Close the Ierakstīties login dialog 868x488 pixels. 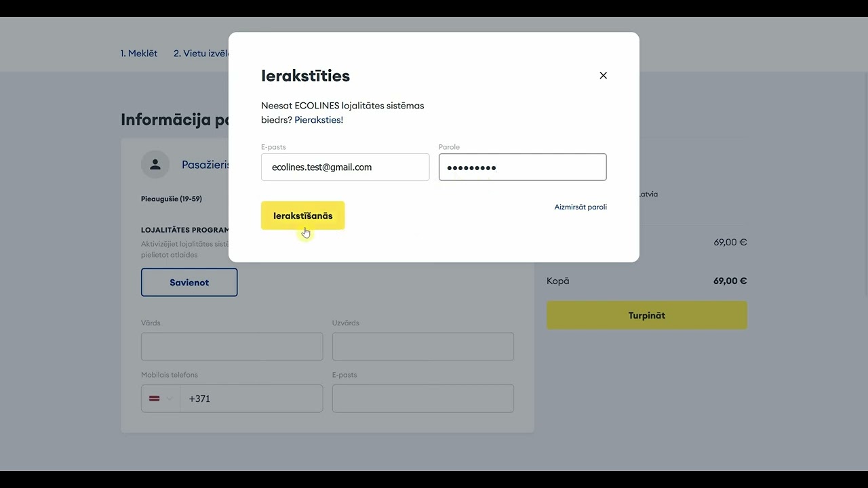pos(603,76)
